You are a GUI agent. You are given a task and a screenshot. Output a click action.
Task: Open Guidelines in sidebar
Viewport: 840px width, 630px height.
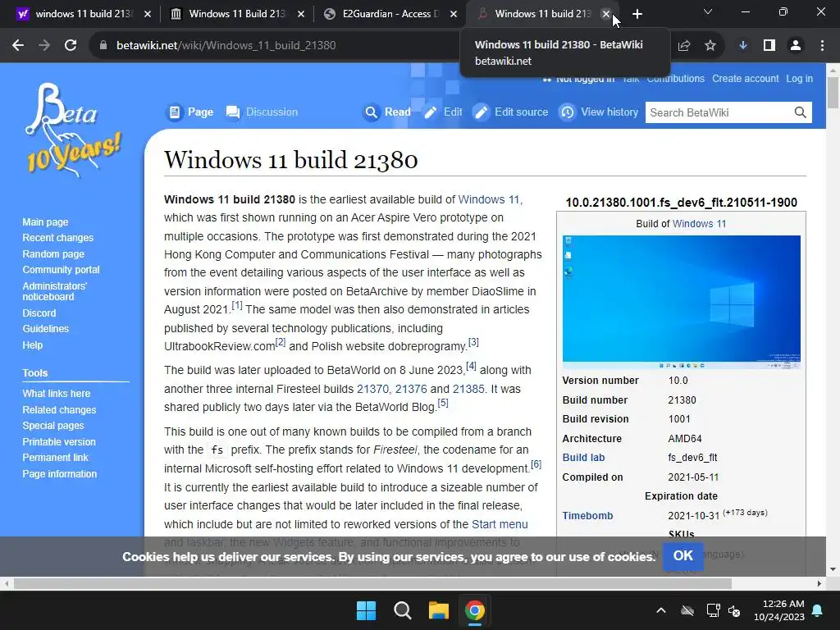coord(46,329)
